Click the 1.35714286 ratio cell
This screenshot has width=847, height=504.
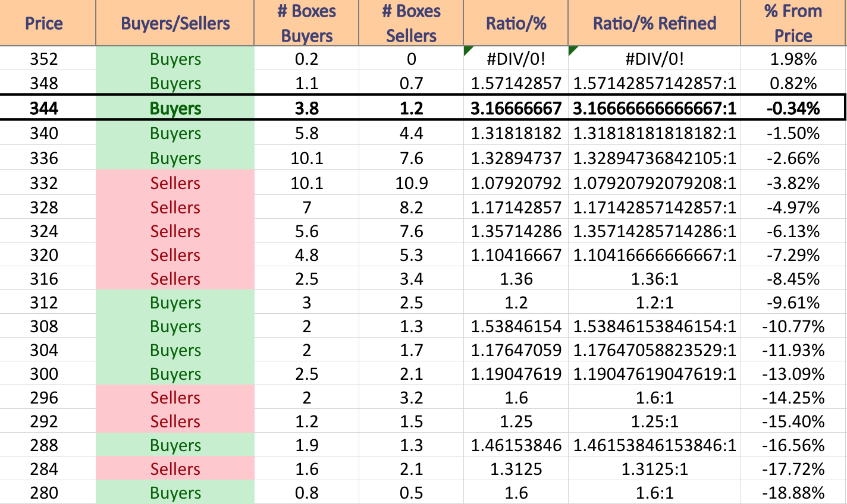pos(516,231)
